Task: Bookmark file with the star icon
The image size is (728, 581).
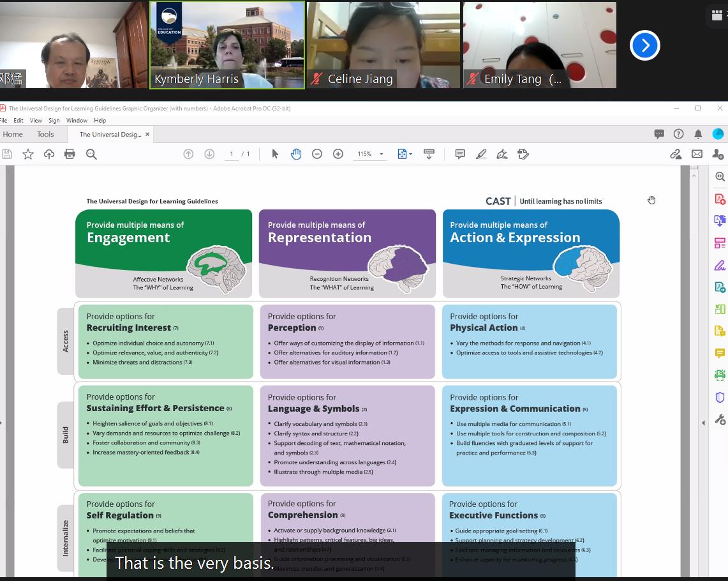Action: (x=28, y=154)
